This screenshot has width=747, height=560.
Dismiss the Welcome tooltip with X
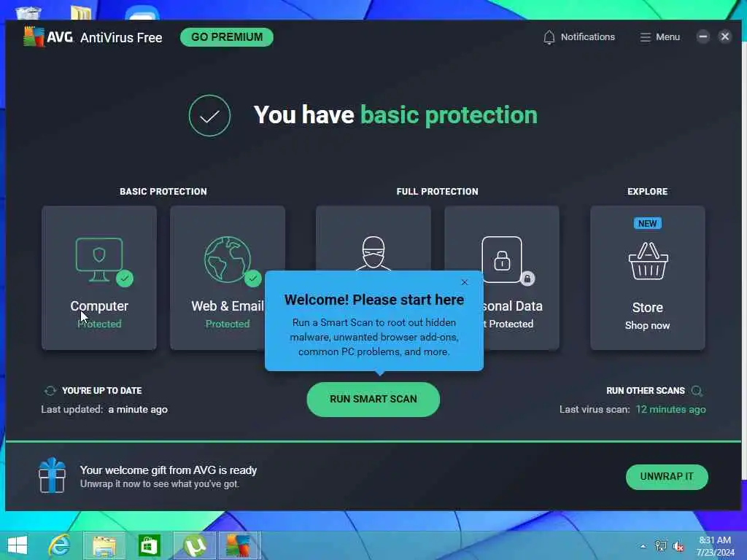coord(465,282)
